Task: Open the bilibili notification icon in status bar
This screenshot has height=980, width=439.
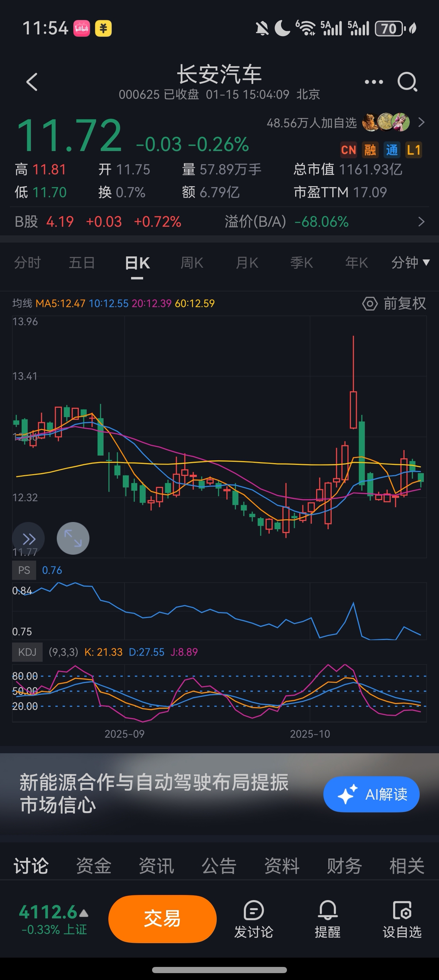Action: point(82,29)
